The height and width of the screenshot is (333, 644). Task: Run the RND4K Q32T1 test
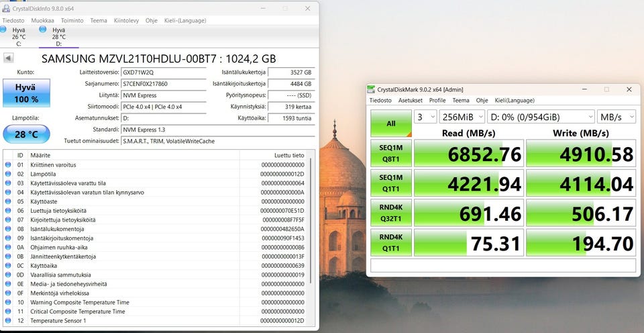click(391, 213)
